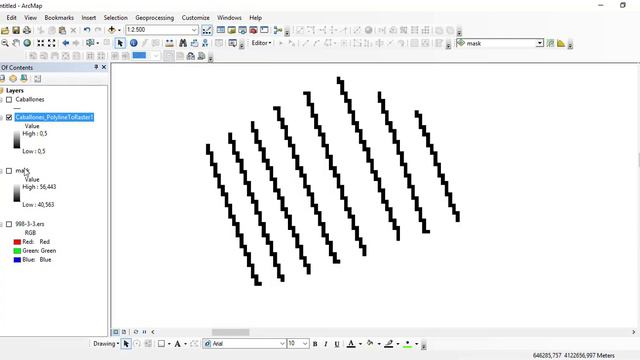Screen dimensions: 640x360
Task: Toggle bold text formatting
Action: tap(315, 344)
